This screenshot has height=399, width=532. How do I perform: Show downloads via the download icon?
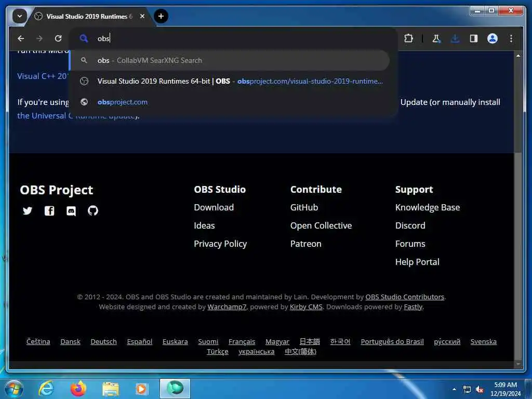455,38
